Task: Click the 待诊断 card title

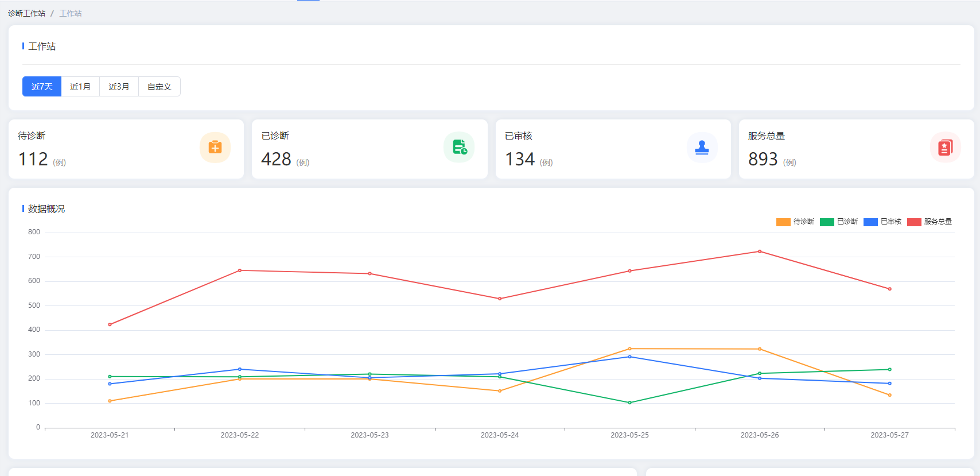Action: click(32, 136)
